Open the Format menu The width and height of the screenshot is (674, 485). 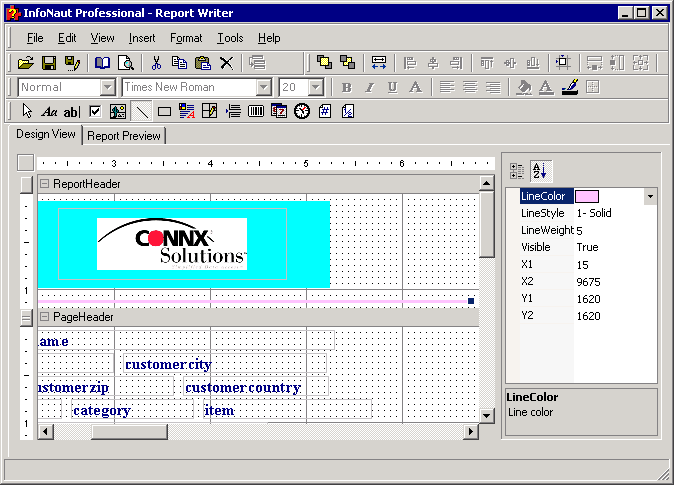tap(186, 38)
